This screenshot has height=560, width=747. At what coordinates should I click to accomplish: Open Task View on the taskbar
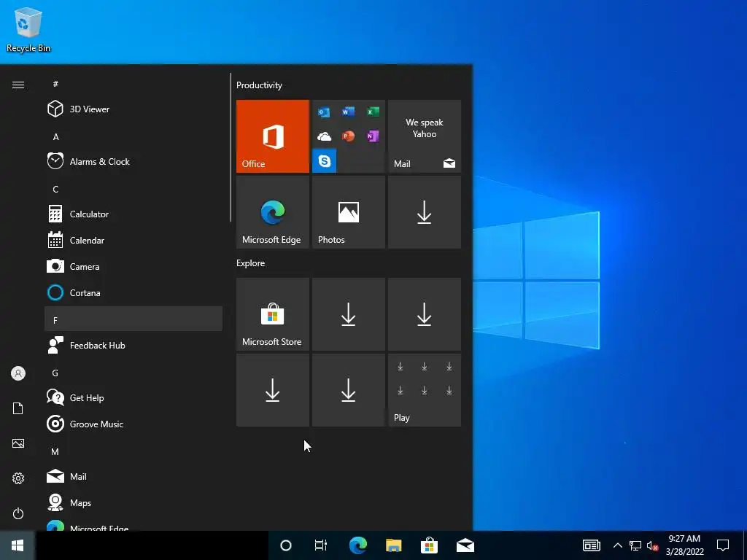[x=321, y=545]
